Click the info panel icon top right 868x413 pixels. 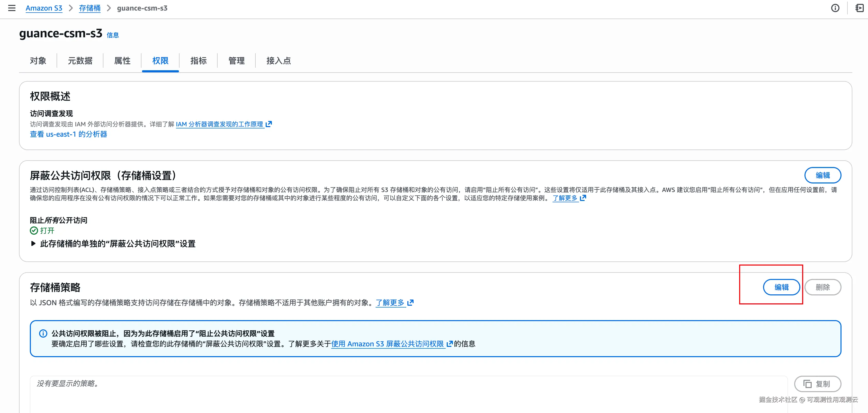[835, 8]
